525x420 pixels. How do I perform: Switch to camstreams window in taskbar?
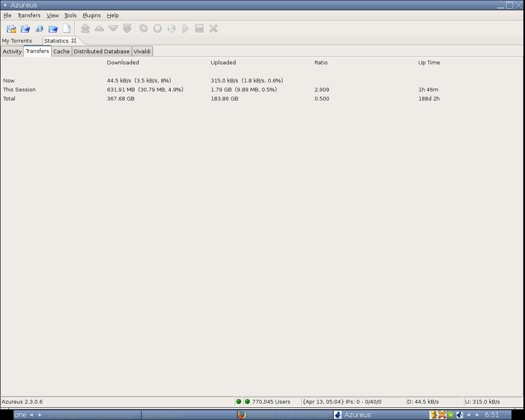189,415
